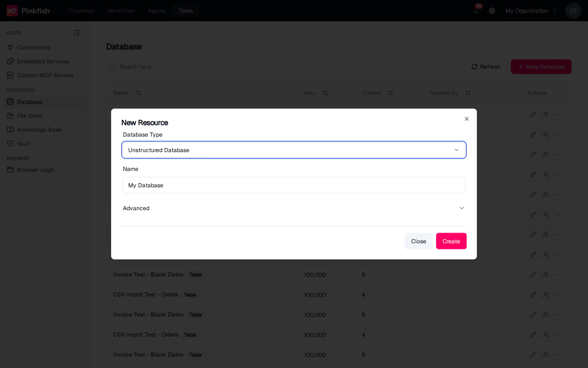Toggle sort order on Created by column

468,93
